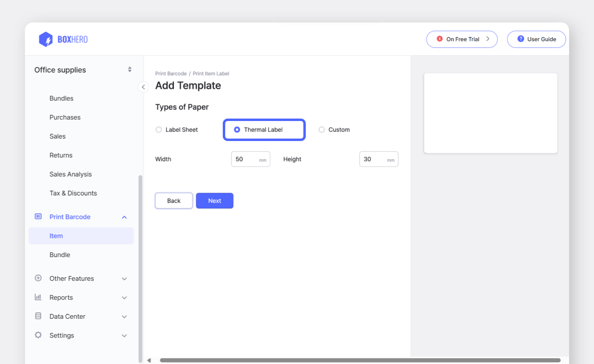Click the Other Features plus icon

coord(38,278)
